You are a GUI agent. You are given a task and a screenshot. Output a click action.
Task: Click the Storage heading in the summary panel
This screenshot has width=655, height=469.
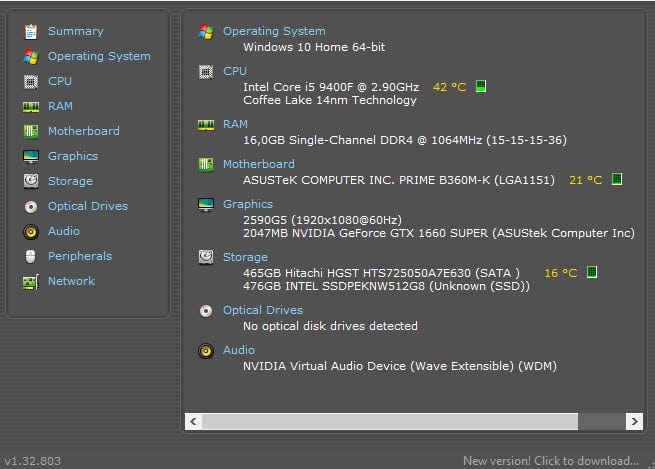tap(245, 257)
